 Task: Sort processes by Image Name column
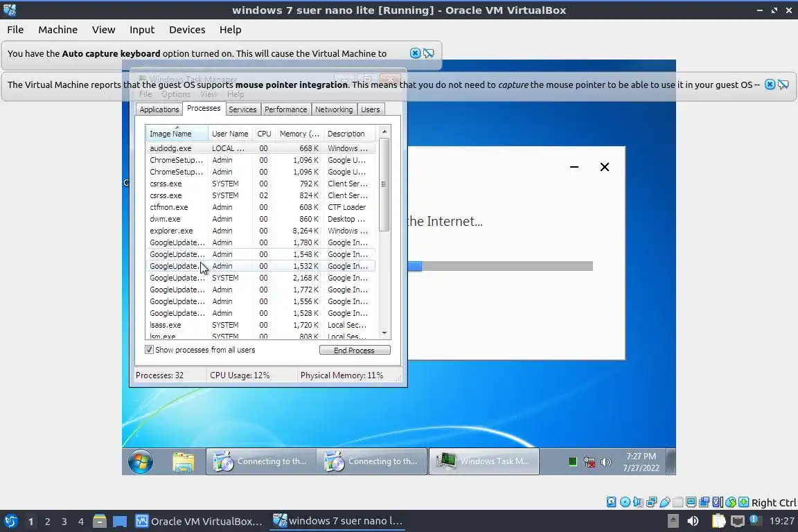point(177,134)
